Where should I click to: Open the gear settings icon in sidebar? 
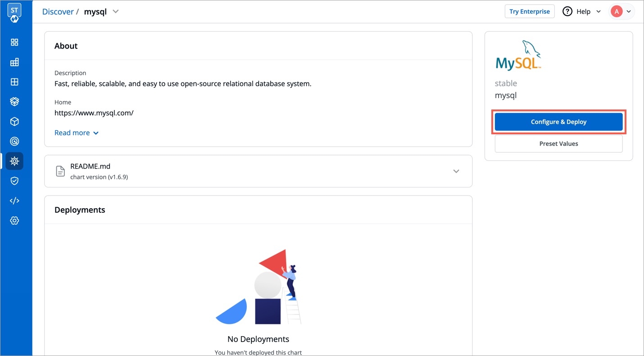coord(14,220)
